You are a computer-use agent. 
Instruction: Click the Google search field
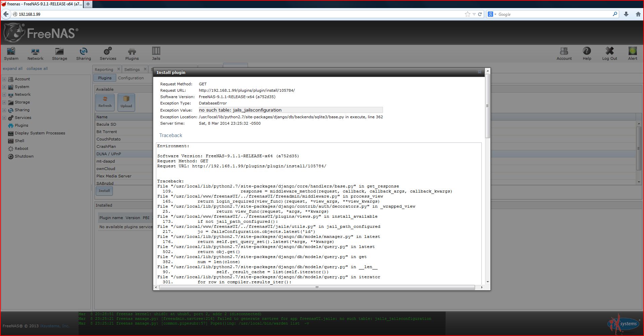pos(554,14)
